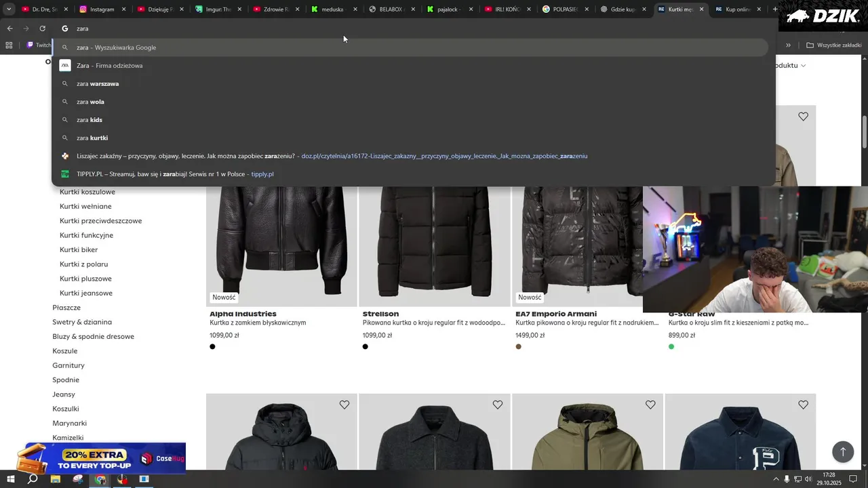This screenshot has width=868, height=488.
Task: Select suggestion zara - Wyszukiwarka Google
Action: tap(411, 47)
